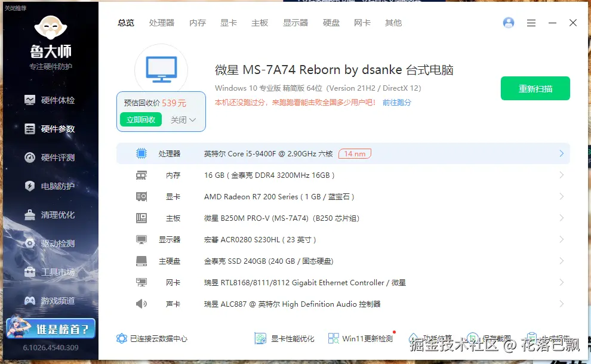This screenshot has width=591, height=364.
Task: Open 工具市场 in the sidebar
Action: (50, 272)
